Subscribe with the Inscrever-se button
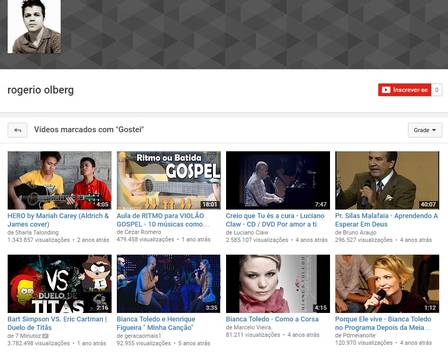Image resolution: width=448 pixels, height=362 pixels. pyautogui.click(x=404, y=90)
